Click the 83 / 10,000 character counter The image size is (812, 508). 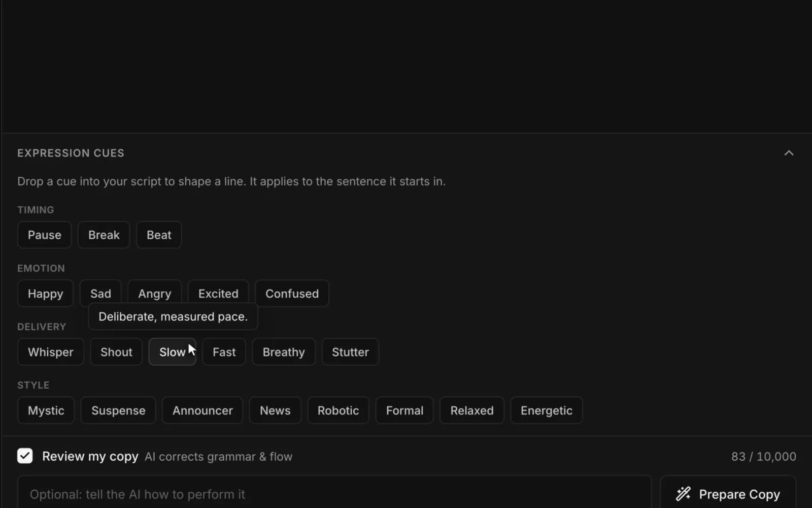click(x=763, y=456)
